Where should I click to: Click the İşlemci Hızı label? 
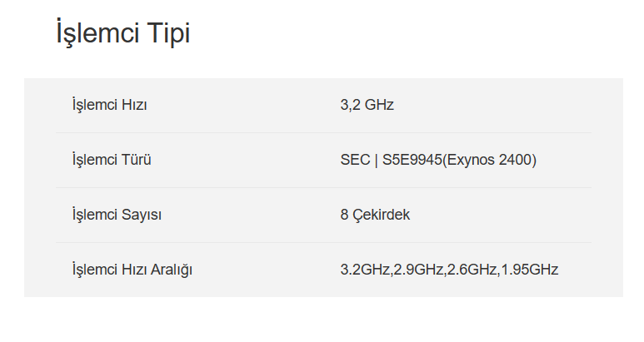(109, 105)
